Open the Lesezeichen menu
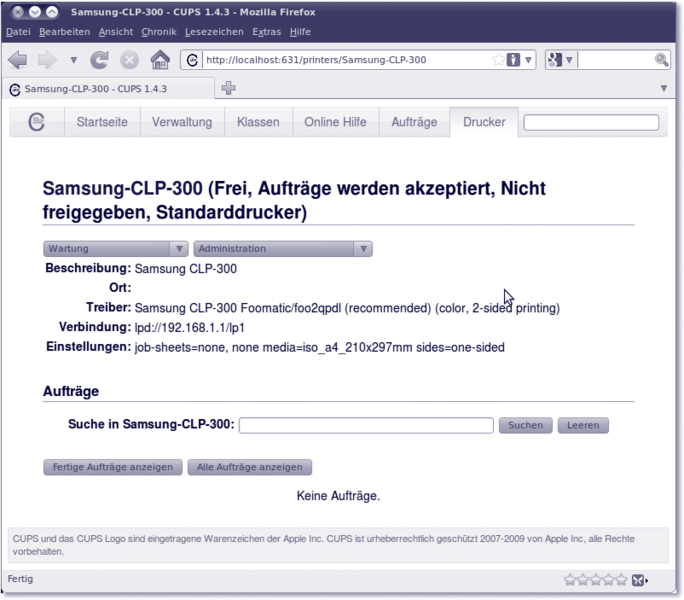Viewport: 684px width, 600px height. click(214, 32)
